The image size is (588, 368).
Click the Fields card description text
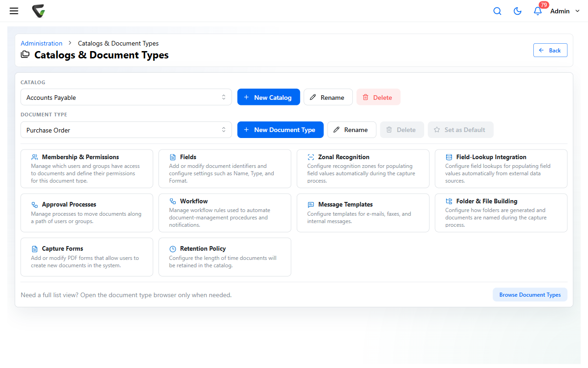221,173
